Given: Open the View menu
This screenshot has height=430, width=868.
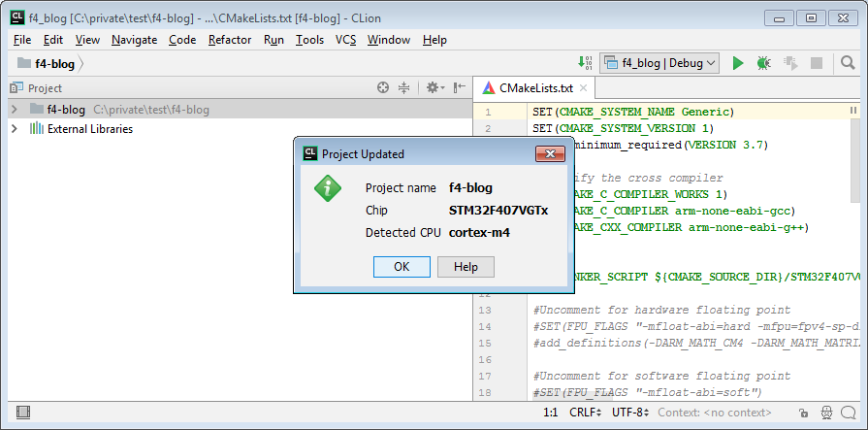Looking at the screenshot, I should pyautogui.click(x=87, y=40).
